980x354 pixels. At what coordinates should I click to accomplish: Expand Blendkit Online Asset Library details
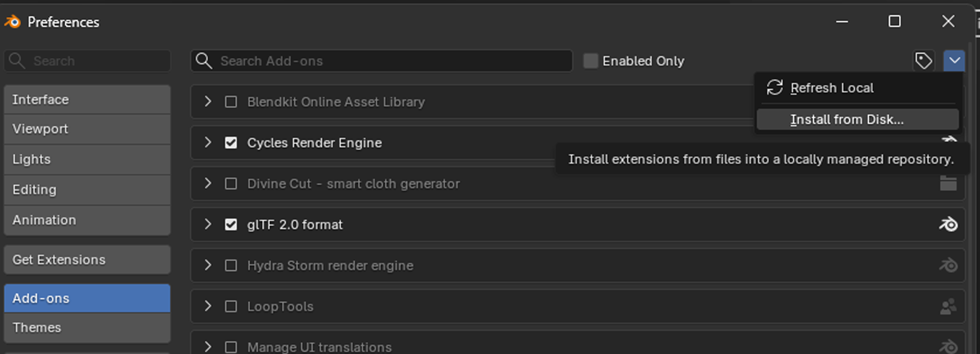[208, 101]
